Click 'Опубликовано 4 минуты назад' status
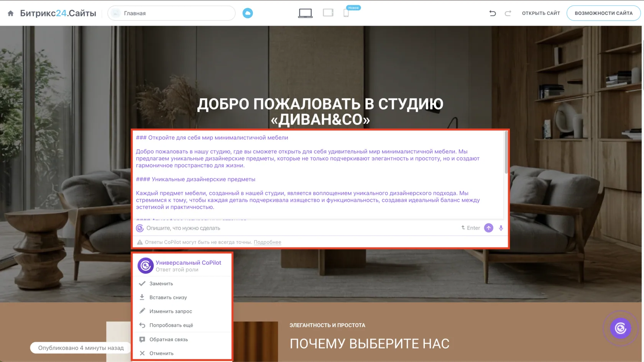This screenshot has width=644, height=362. [81, 348]
